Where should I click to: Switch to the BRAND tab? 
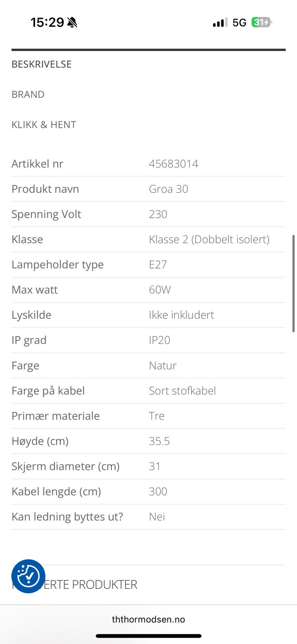click(28, 95)
